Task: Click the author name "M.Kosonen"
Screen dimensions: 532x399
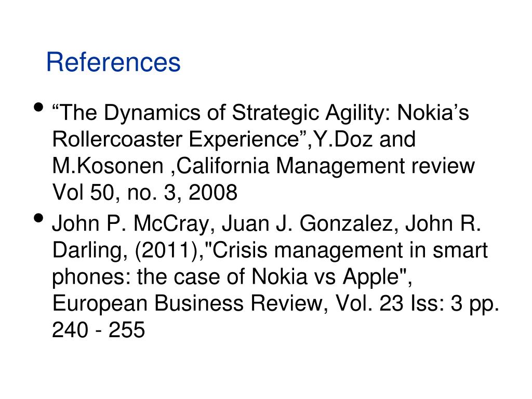Action: pyautogui.click(x=108, y=166)
